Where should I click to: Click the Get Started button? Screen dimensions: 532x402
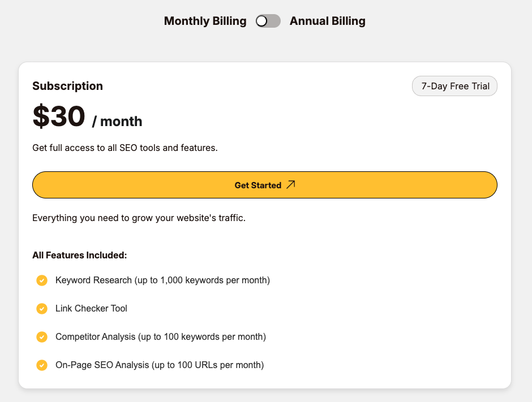coord(264,185)
